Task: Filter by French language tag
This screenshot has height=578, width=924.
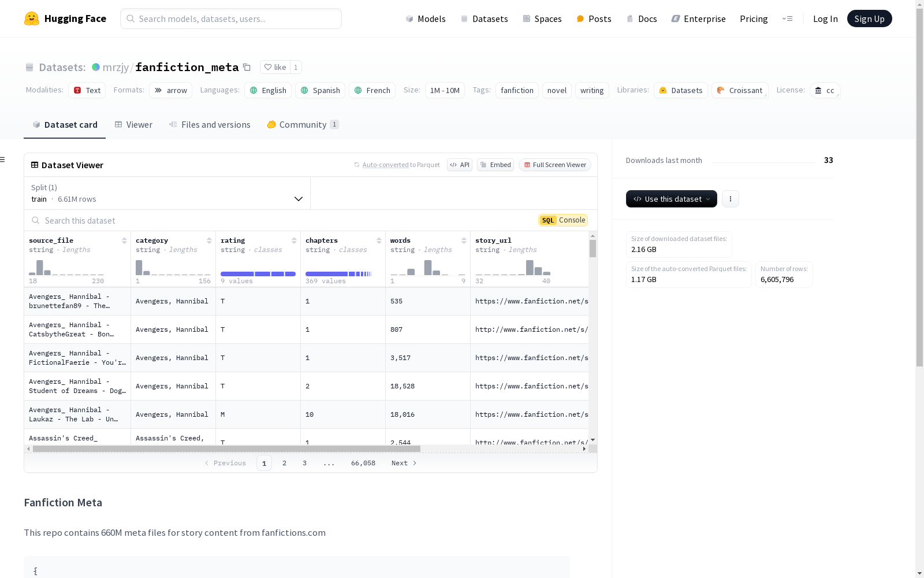Action: coord(372,90)
